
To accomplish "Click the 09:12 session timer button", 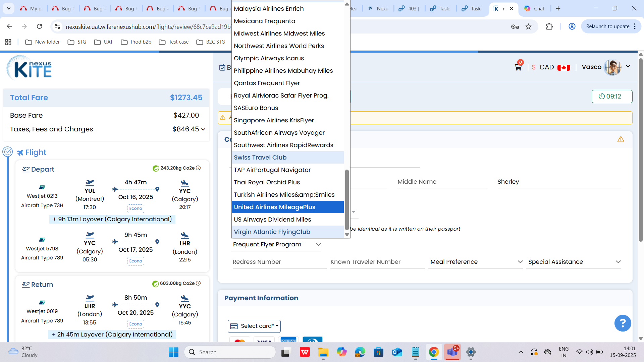I will point(612,97).
